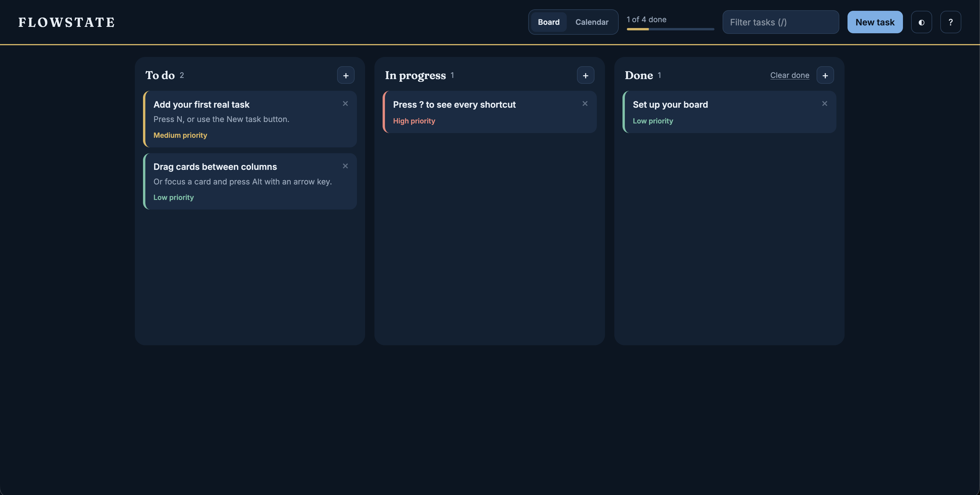Remove the 'Drag cards between columns' card
This screenshot has width=980, height=495.
(345, 166)
